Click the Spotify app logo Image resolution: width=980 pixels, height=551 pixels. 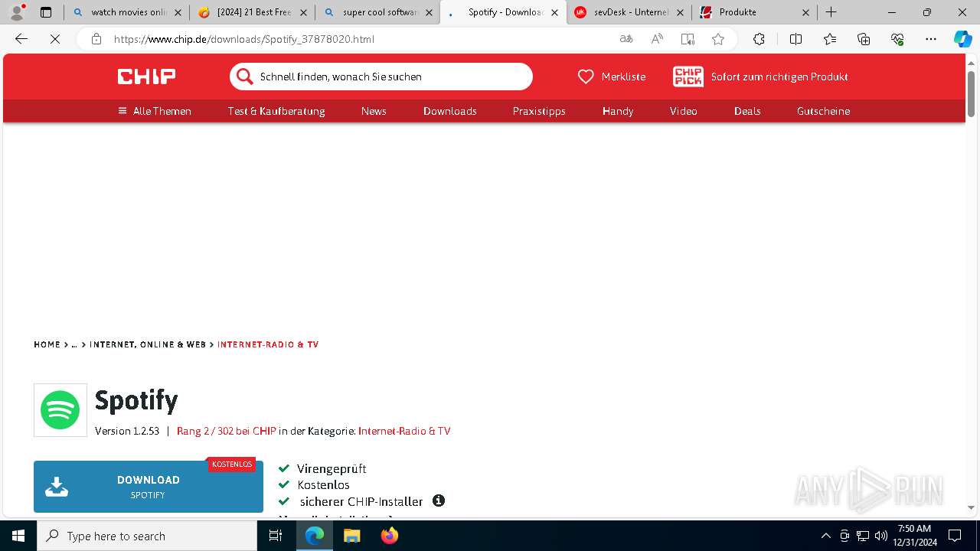(60, 410)
